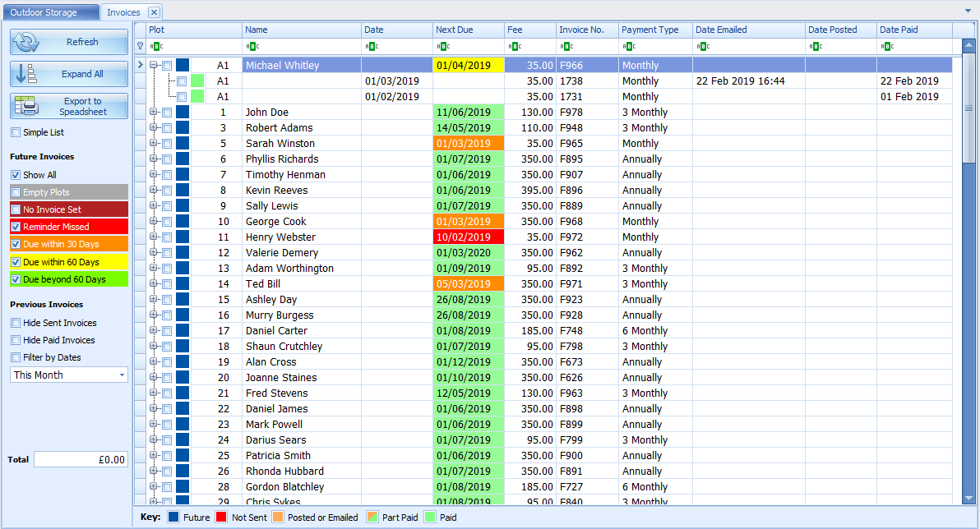980x529 pixels.
Task: Open the This Month dropdown
Action: (x=122, y=375)
